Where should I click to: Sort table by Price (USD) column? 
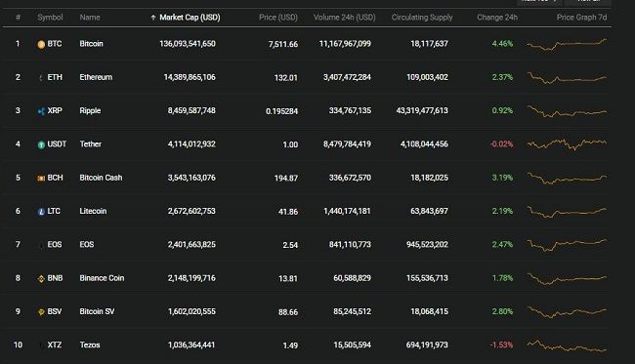point(278,18)
